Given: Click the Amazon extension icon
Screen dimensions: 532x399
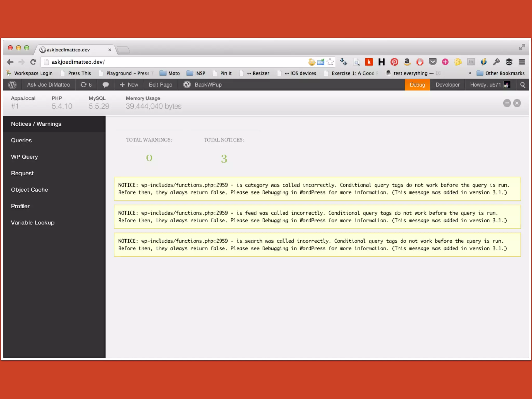Looking at the screenshot, I should [407, 62].
